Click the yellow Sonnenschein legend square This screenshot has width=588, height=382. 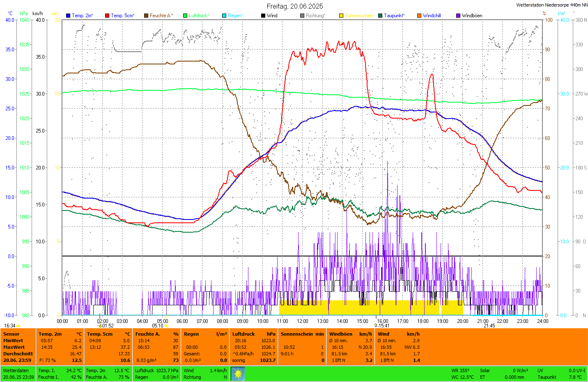[x=341, y=16]
